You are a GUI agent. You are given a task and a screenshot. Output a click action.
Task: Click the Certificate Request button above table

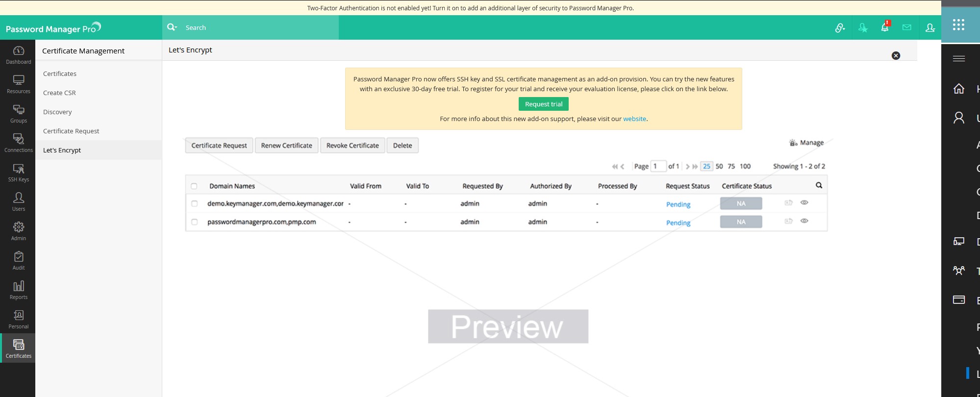tap(219, 146)
